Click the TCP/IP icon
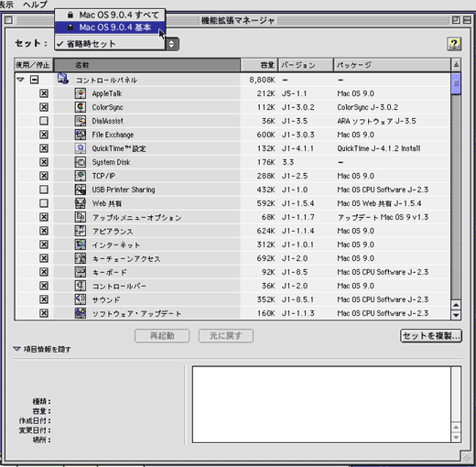Image resolution: width=476 pixels, height=467 pixels. point(81,176)
